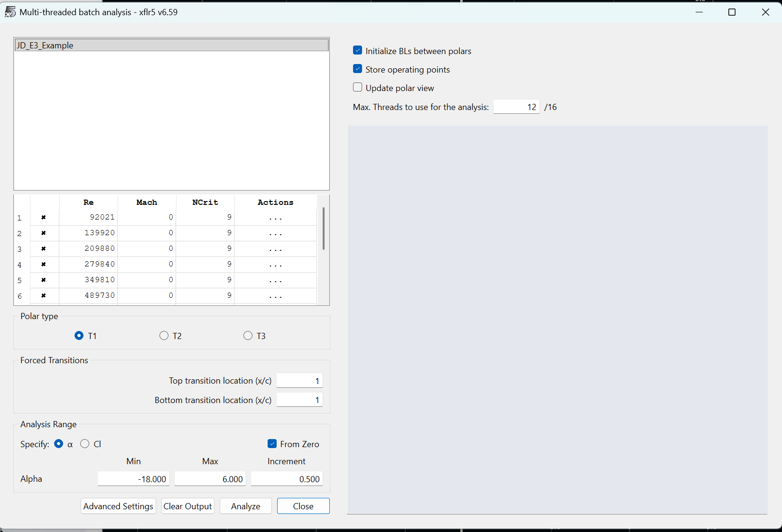
Task: Click the xflr5 app icon in title bar
Action: (10, 12)
